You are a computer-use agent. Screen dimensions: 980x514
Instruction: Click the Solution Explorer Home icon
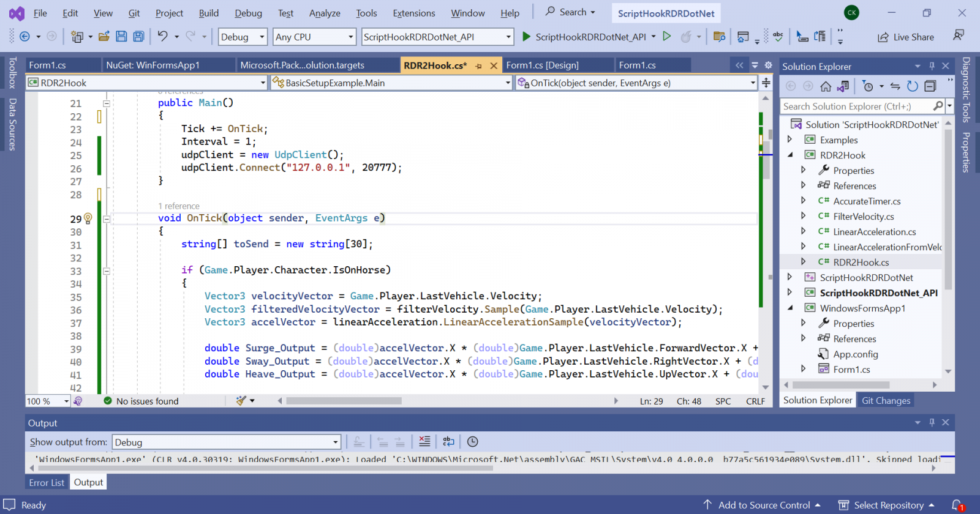pyautogui.click(x=826, y=86)
